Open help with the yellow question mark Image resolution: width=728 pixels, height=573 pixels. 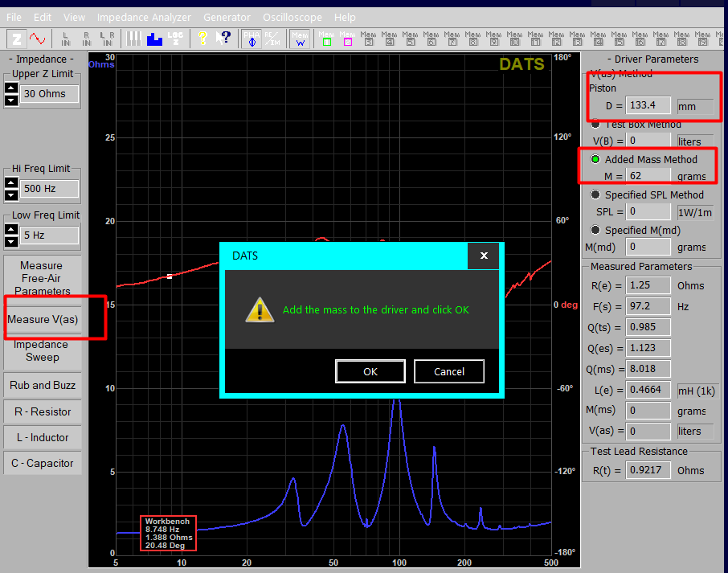(x=202, y=39)
